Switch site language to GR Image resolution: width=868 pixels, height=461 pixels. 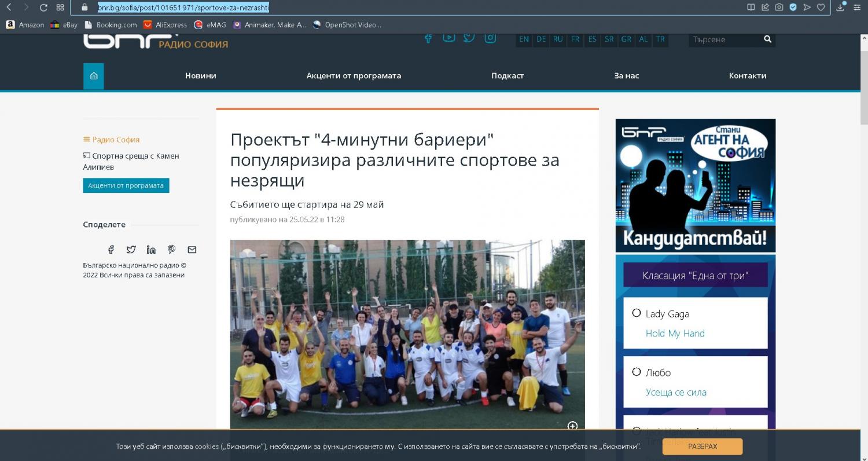(x=626, y=39)
